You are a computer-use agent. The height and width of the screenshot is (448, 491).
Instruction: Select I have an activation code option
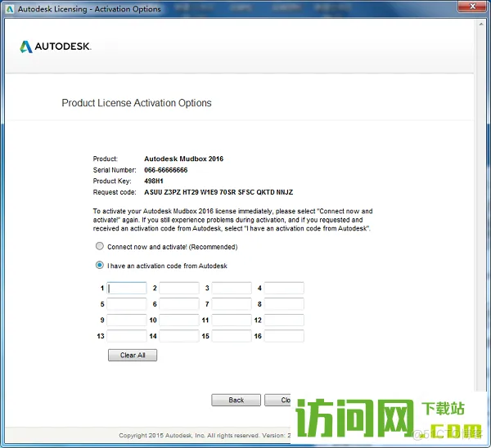(x=100, y=266)
